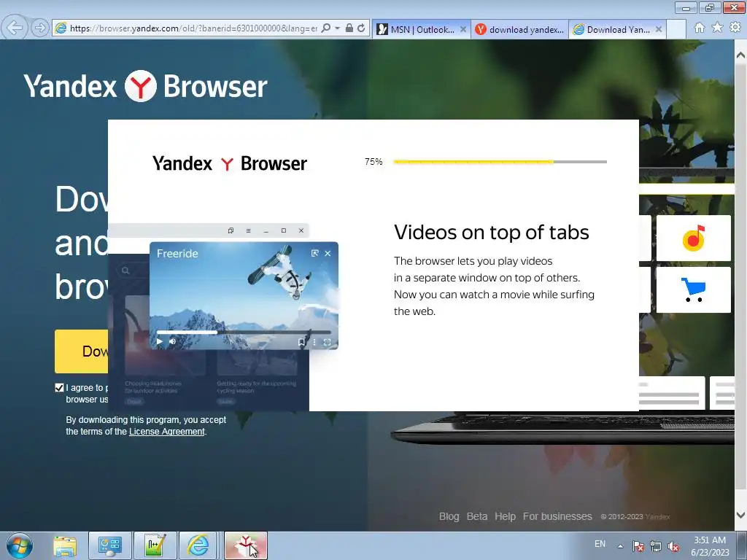Open the Control Panel taskbar icon
This screenshot has width=747, height=560.
(109, 545)
